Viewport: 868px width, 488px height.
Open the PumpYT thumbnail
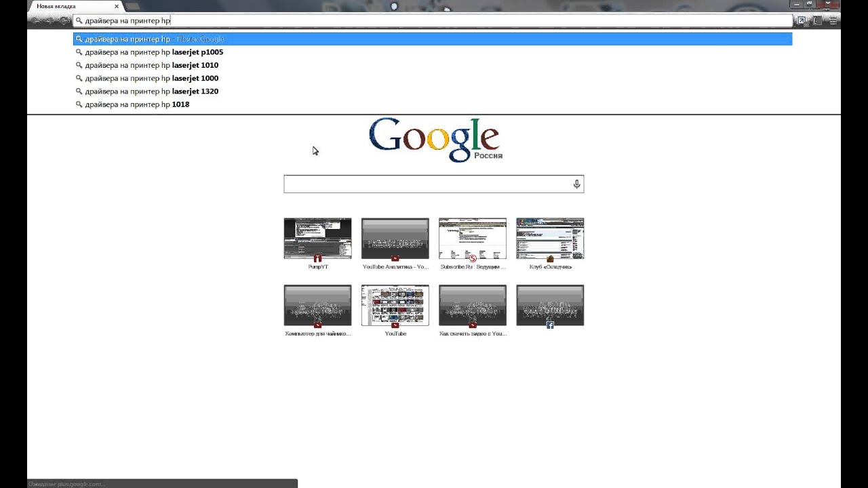coord(317,239)
